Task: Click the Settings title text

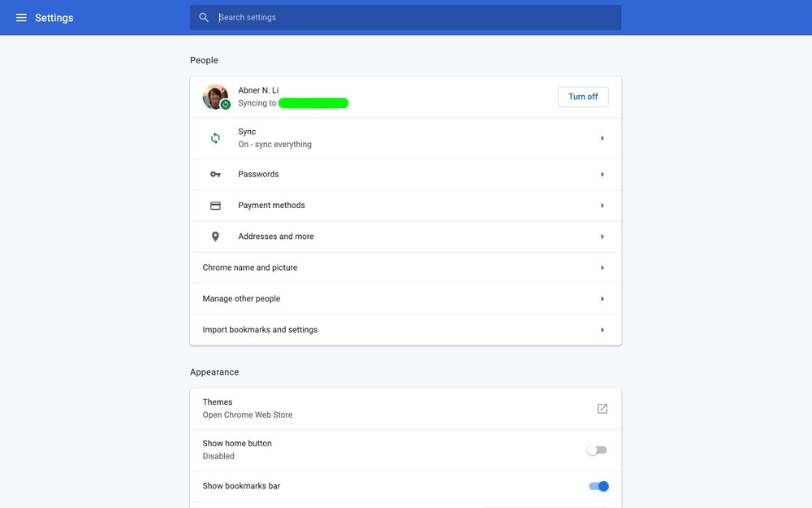Action: click(x=54, y=18)
